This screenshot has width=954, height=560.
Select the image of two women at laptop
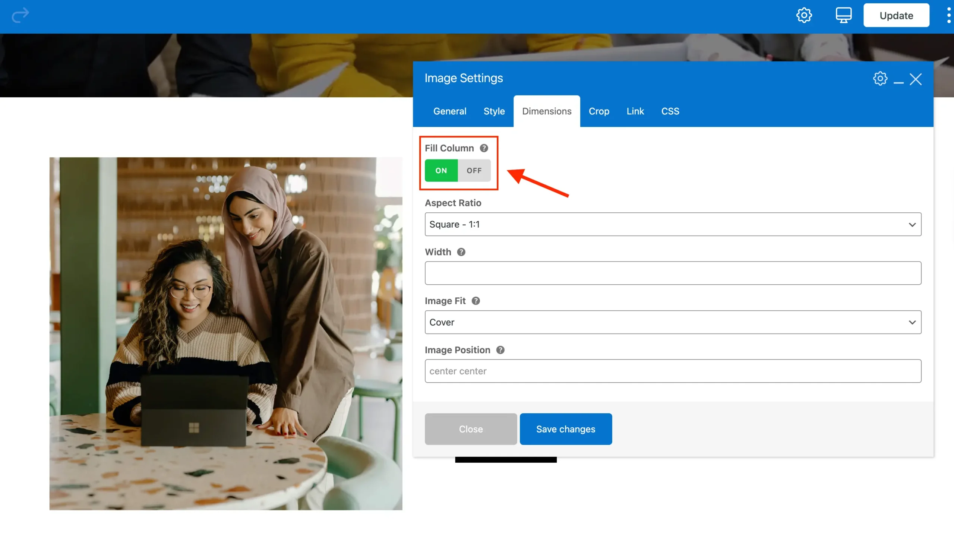(225, 334)
